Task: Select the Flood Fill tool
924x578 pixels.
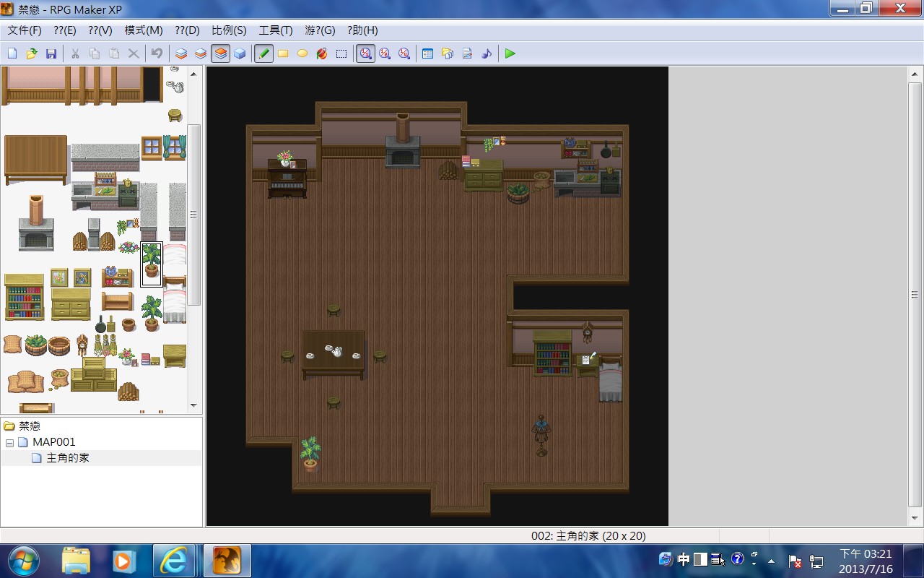Action: [x=322, y=53]
